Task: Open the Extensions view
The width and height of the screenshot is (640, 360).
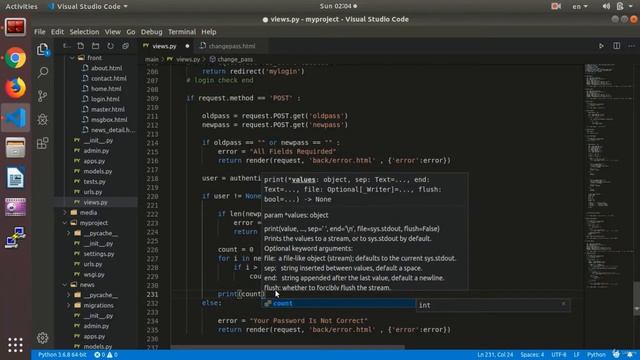Action: coord(42,143)
